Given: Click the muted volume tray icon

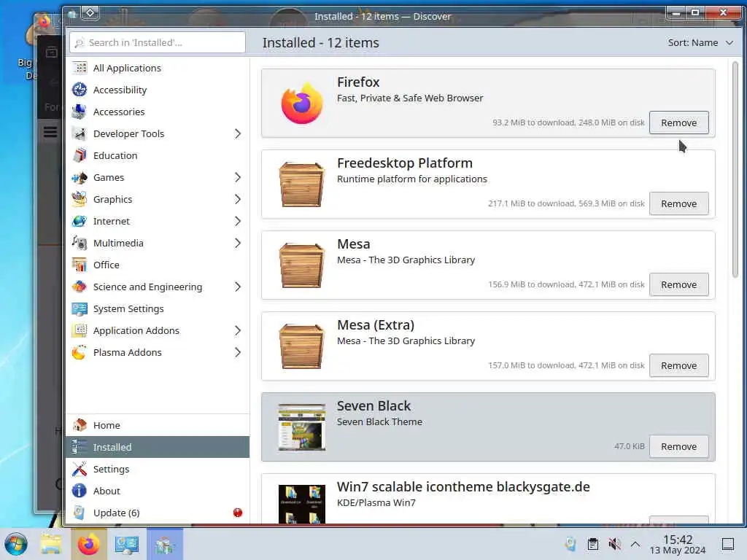Looking at the screenshot, I should (x=614, y=544).
